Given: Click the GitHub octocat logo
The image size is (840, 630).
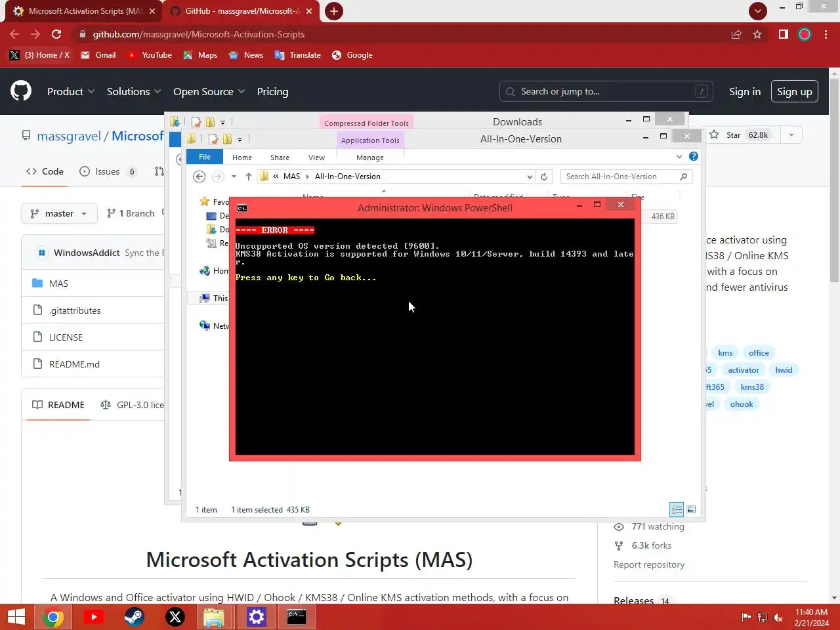Looking at the screenshot, I should coord(21,91).
